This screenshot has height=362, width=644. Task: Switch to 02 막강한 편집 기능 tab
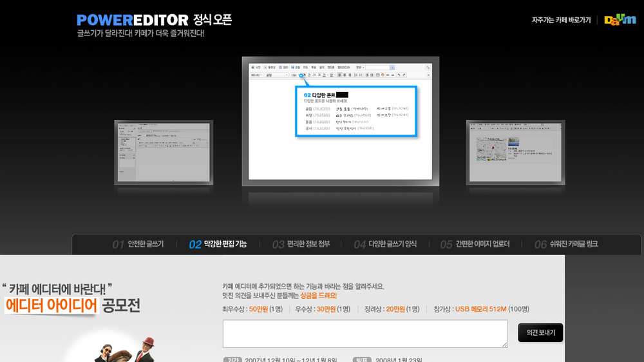[218, 245]
